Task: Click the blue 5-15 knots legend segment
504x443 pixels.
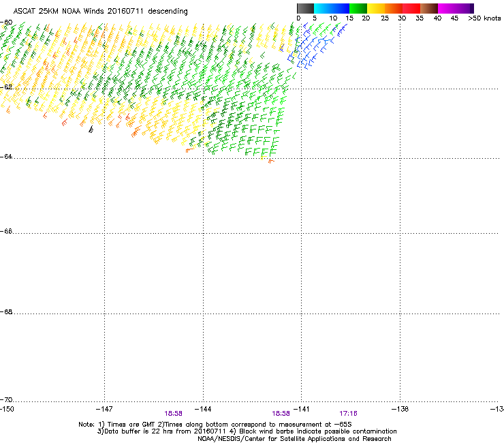Action: (332, 8)
